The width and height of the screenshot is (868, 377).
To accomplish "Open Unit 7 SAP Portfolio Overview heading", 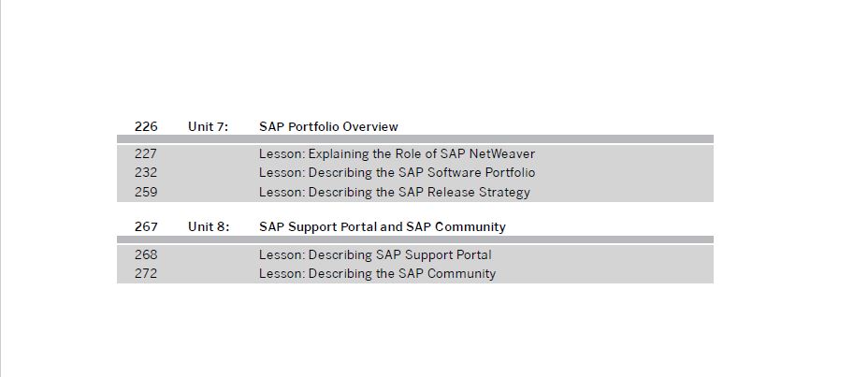I will (x=328, y=127).
